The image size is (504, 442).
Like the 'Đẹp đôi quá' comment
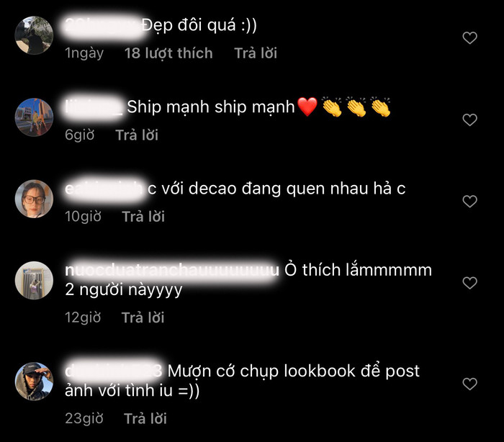[469, 38]
